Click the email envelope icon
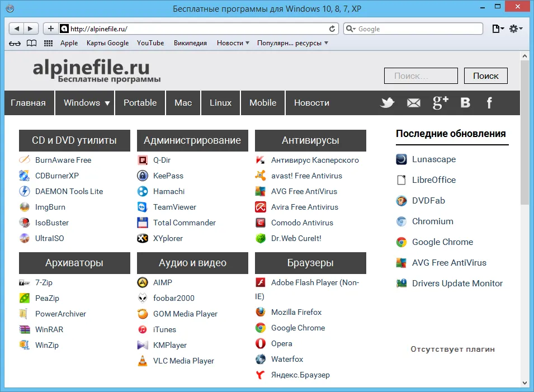 tap(413, 102)
